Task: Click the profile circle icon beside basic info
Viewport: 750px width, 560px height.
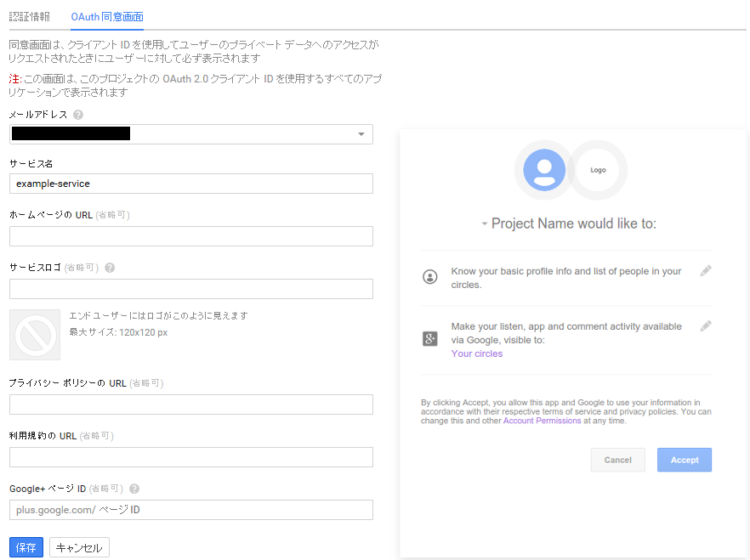Action: click(x=430, y=276)
